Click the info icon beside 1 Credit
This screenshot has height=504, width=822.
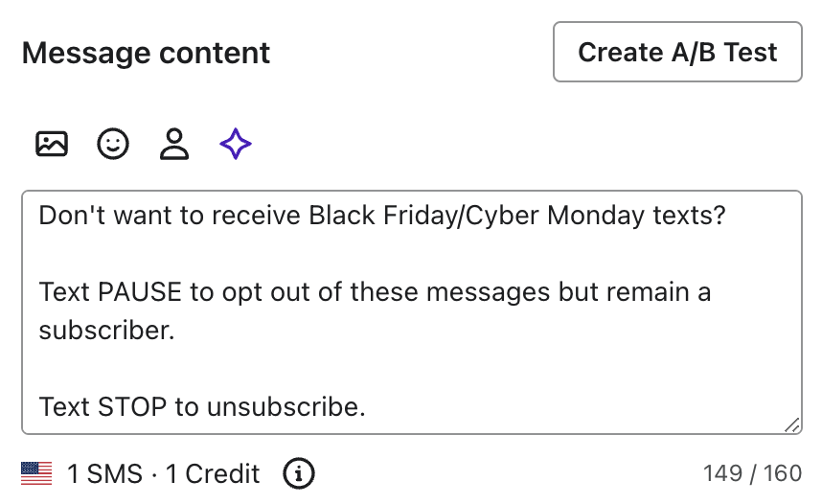(x=299, y=472)
